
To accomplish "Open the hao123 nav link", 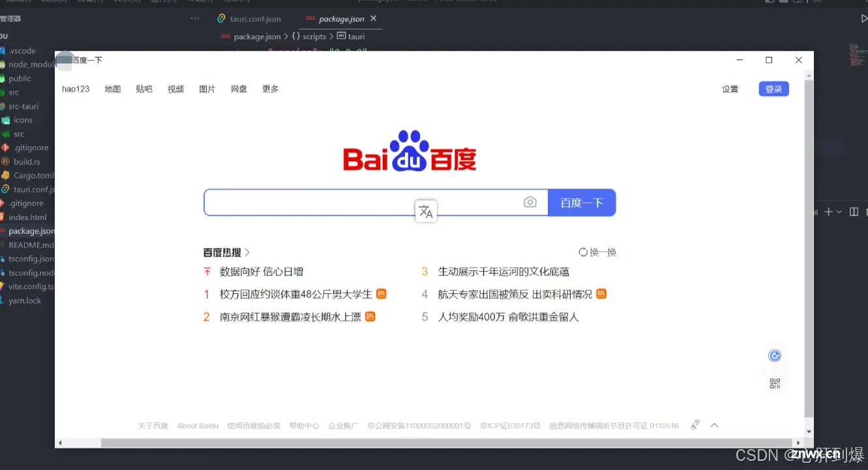I will click(x=76, y=89).
